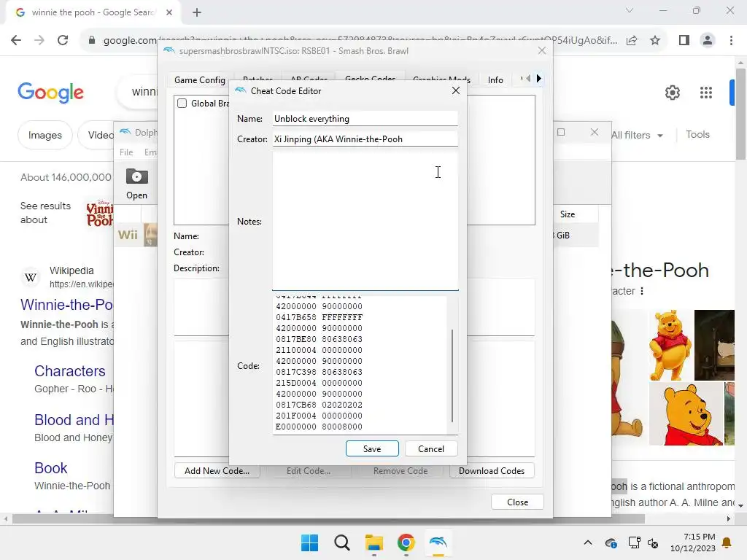
Task: Expand the All filters dropdown
Action: click(637, 135)
